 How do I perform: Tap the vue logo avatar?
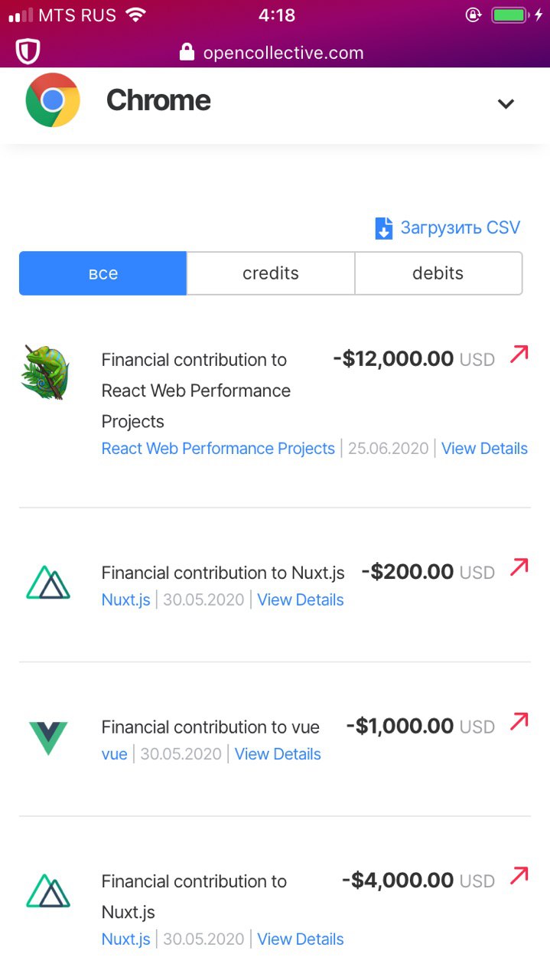pyautogui.click(x=48, y=738)
